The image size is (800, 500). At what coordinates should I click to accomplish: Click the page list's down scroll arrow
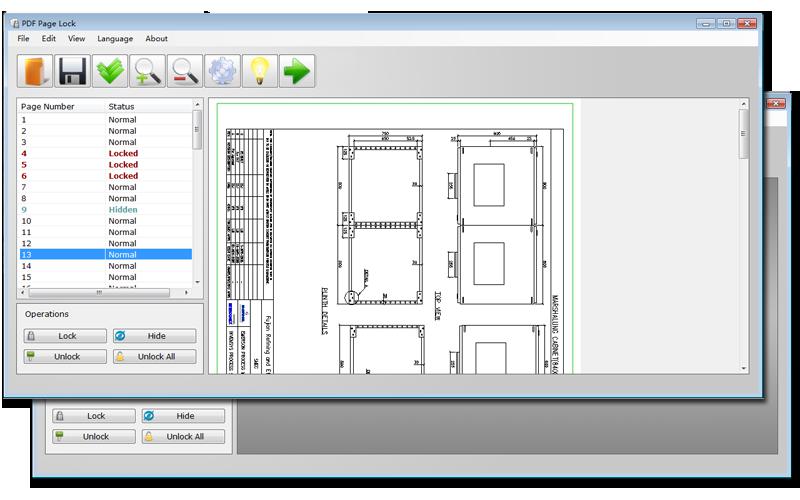(x=197, y=282)
